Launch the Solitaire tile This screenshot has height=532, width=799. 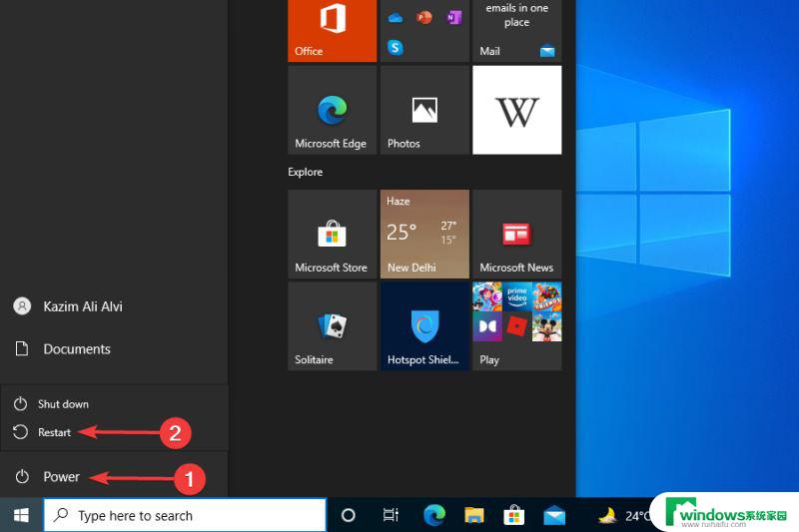(333, 326)
